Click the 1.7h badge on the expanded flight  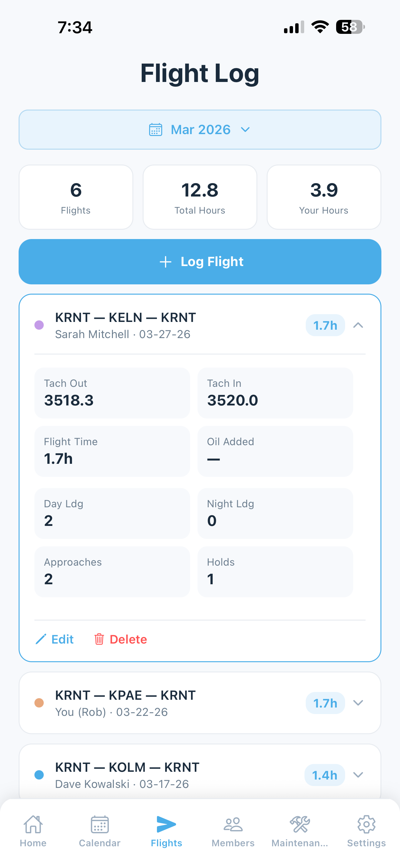coord(325,325)
